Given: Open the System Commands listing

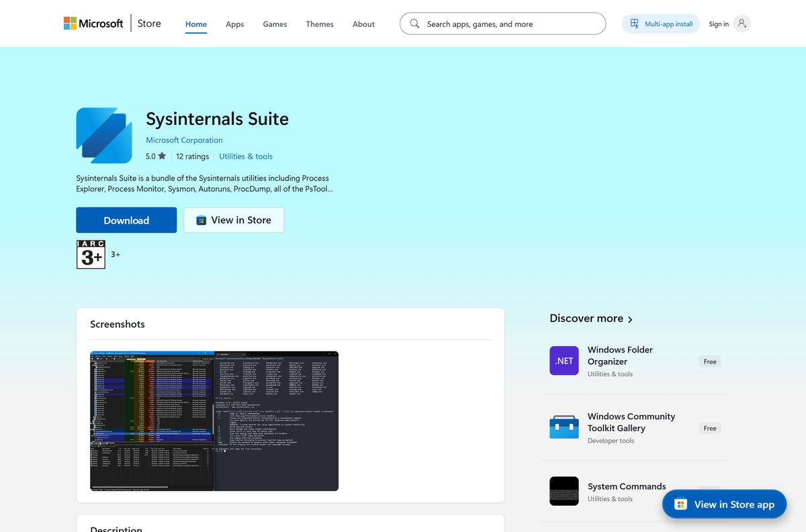Looking at the screenshot, I should 627,486.
